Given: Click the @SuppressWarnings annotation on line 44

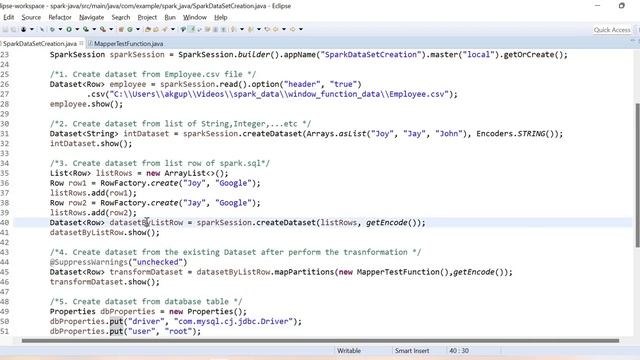Looking at the screenshot, I should tap(118, 262).
